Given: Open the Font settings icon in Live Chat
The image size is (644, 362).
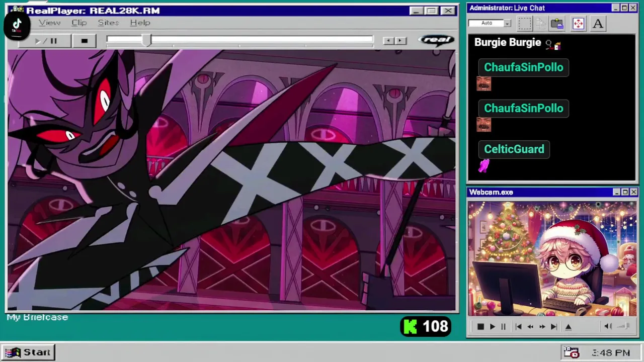Looking at the screenshot, I should pos(598,24).
